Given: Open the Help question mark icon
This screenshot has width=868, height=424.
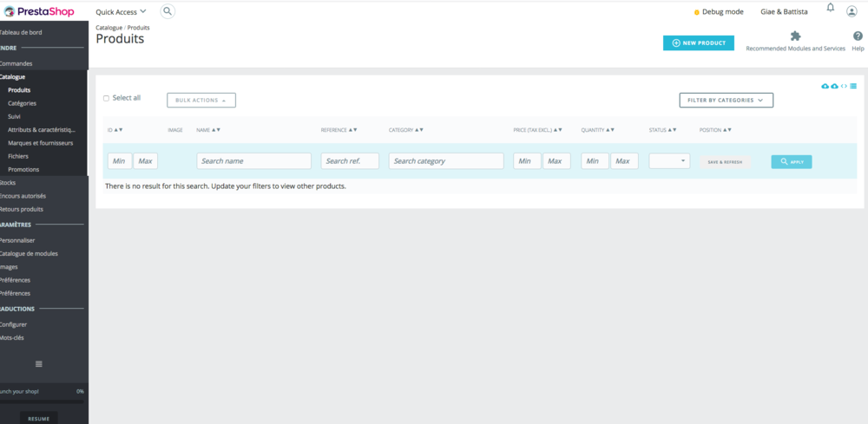Looking at the screenshot, I should point(858,36).
